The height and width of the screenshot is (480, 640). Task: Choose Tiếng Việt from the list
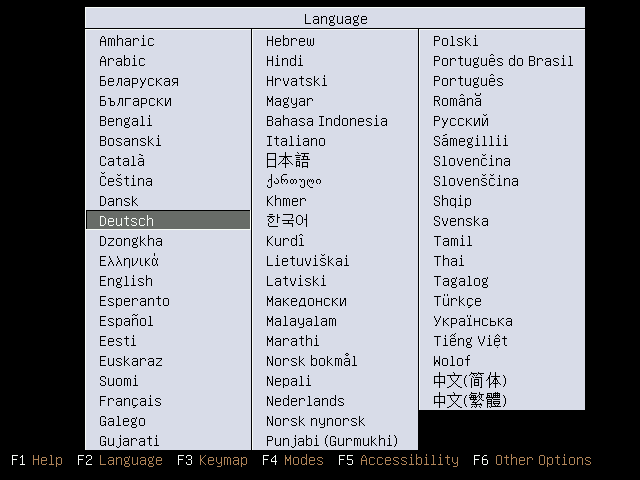(x=470, y=341)
